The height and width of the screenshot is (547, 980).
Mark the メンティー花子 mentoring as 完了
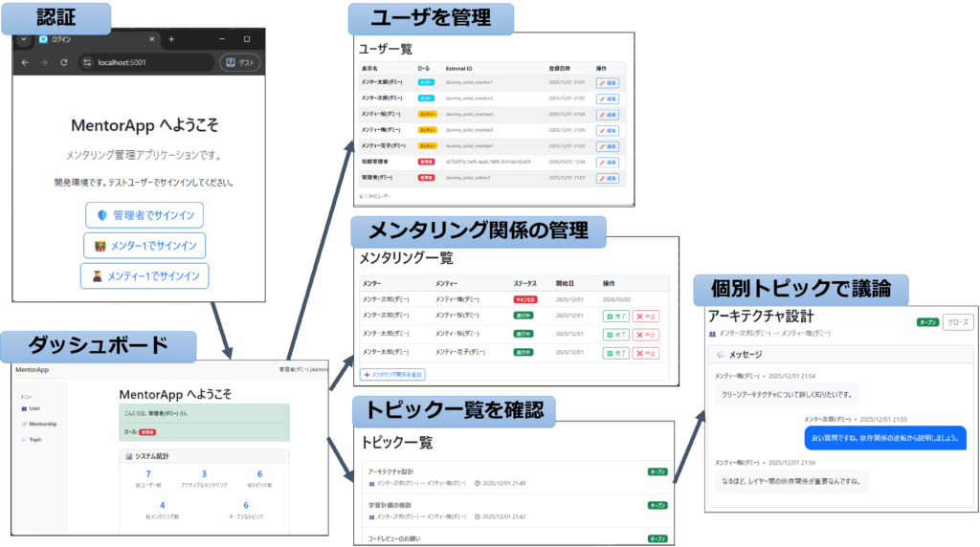[x=615, y=353]
